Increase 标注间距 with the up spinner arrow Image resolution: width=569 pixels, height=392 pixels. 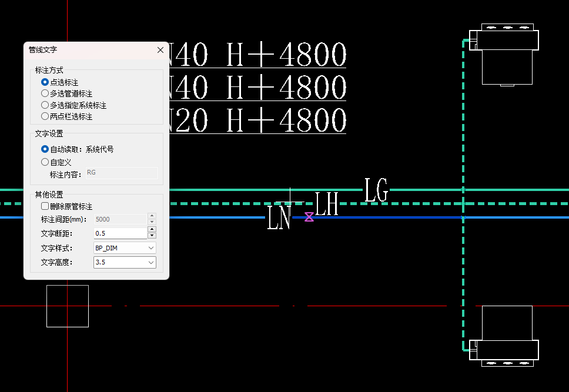pyautogui.click(x=152, y=216)
